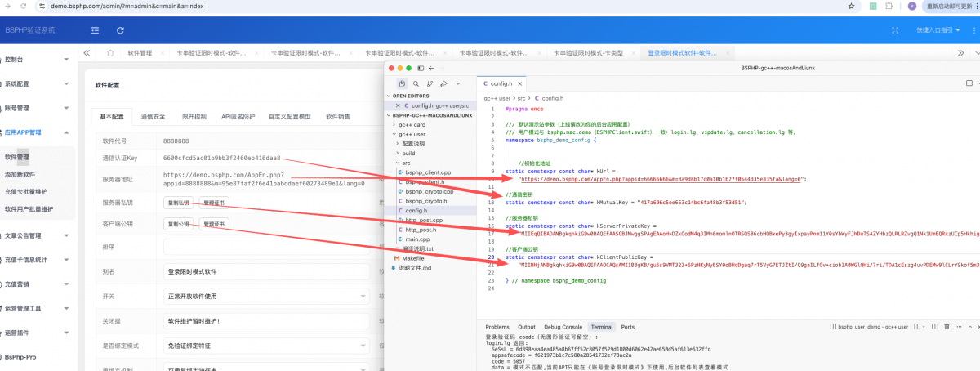Open Makefile in file explorer
Screen dimensions: 980x371
413,258
